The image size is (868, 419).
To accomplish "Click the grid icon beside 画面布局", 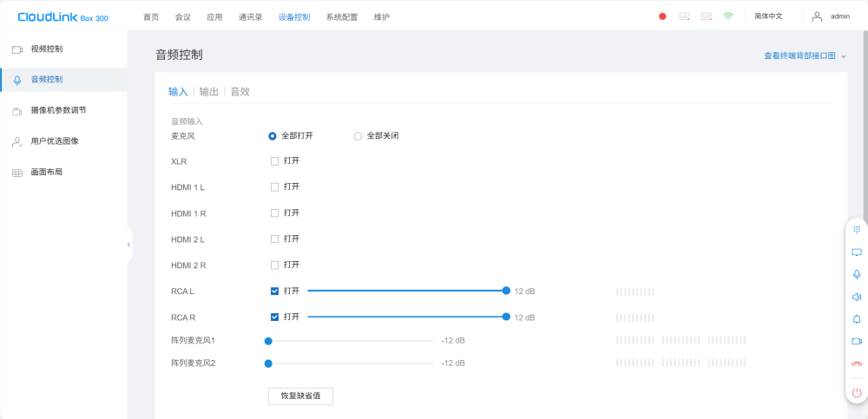I will (x=17, y=173).
